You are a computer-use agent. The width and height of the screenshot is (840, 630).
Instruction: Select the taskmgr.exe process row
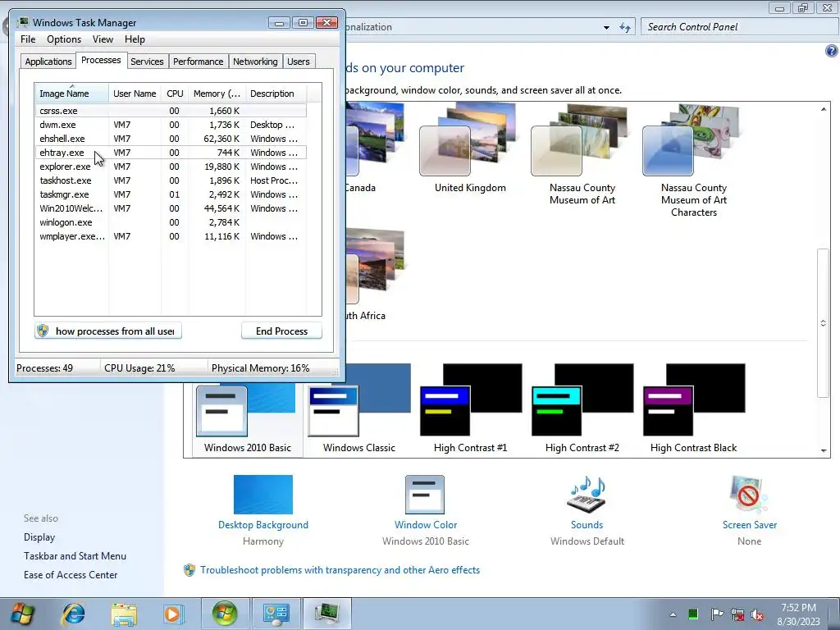point(171,194)
